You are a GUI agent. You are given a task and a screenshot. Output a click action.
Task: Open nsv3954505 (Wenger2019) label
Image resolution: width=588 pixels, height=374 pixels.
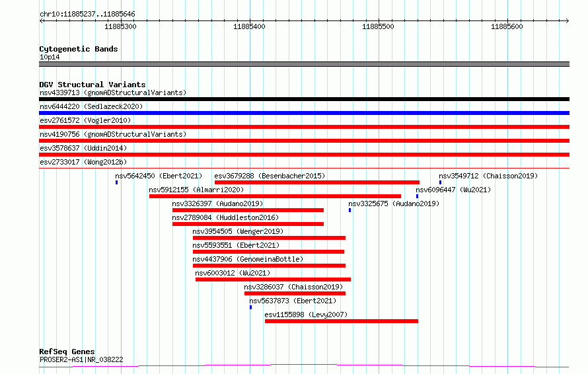(238, 231)
